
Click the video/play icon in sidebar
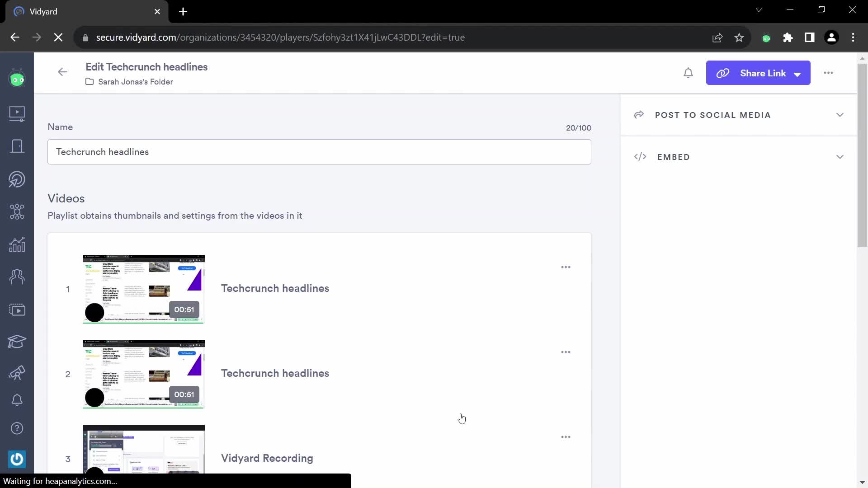point(17,113)
